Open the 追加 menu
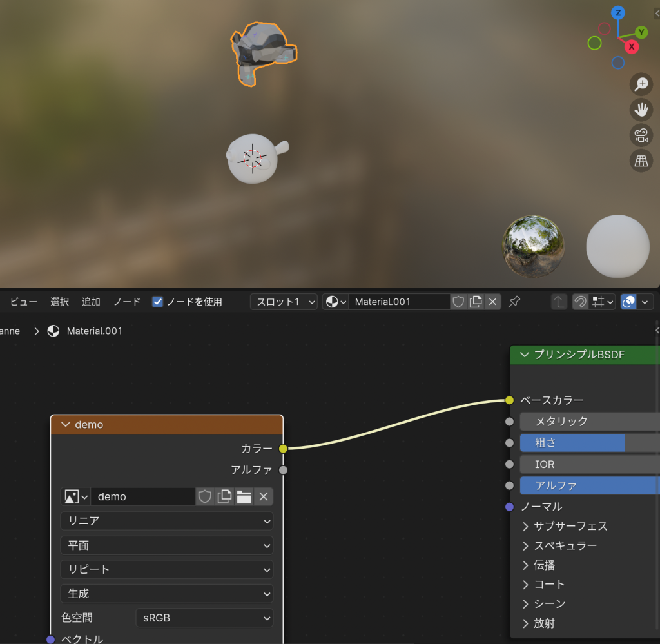660x644 pixels. 91,302
